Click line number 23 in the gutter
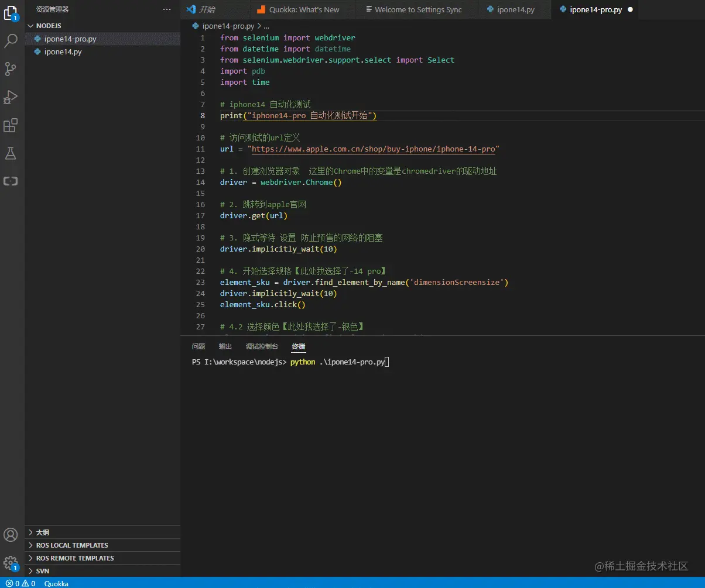705x588 pixels. [200, 283]
